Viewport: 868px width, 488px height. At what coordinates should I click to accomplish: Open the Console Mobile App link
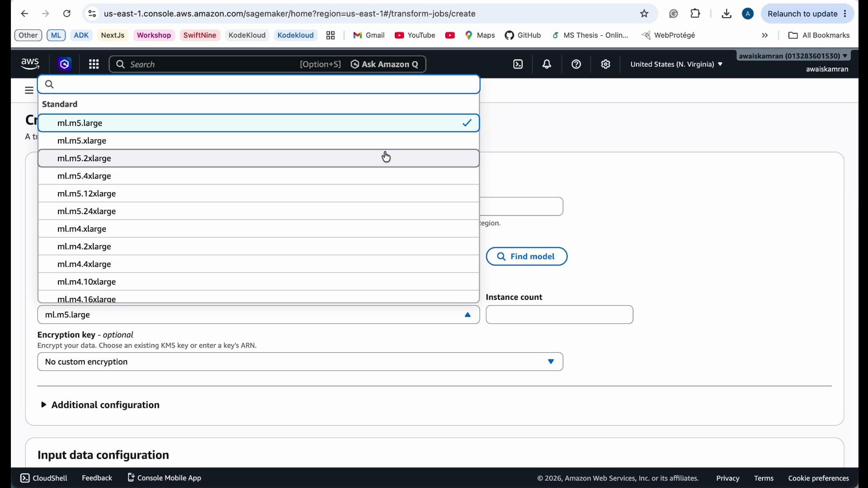(x=165, y=478)
